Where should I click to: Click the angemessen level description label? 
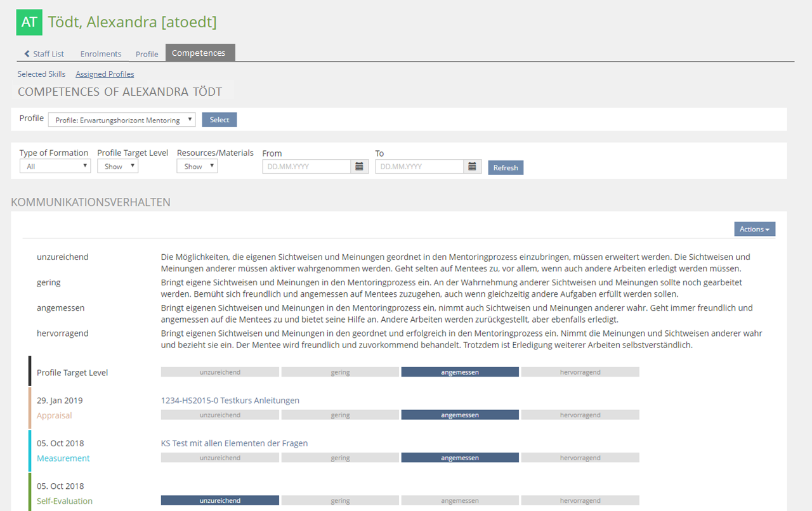pyautogui.click(x=61, y=308)
